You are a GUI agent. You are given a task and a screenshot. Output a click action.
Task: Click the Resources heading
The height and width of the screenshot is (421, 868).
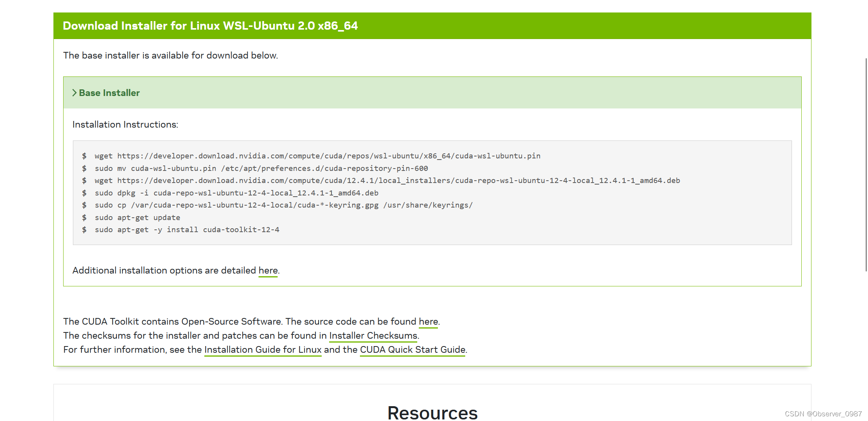click(432, 413)
